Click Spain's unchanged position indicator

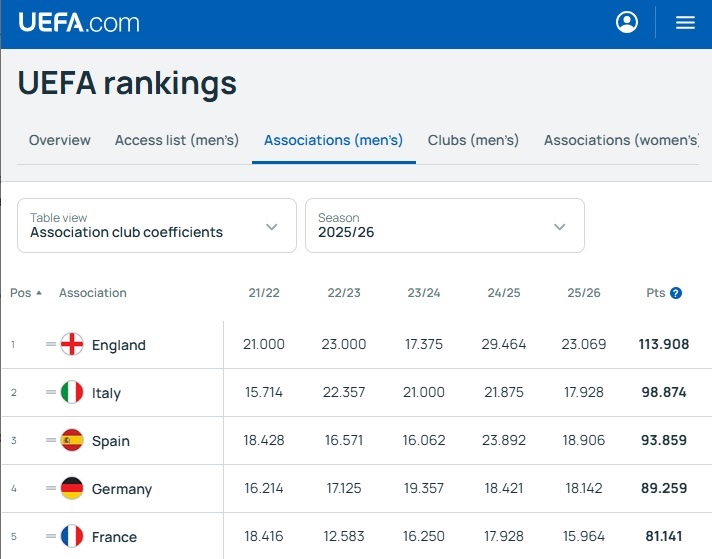point(51,440)
